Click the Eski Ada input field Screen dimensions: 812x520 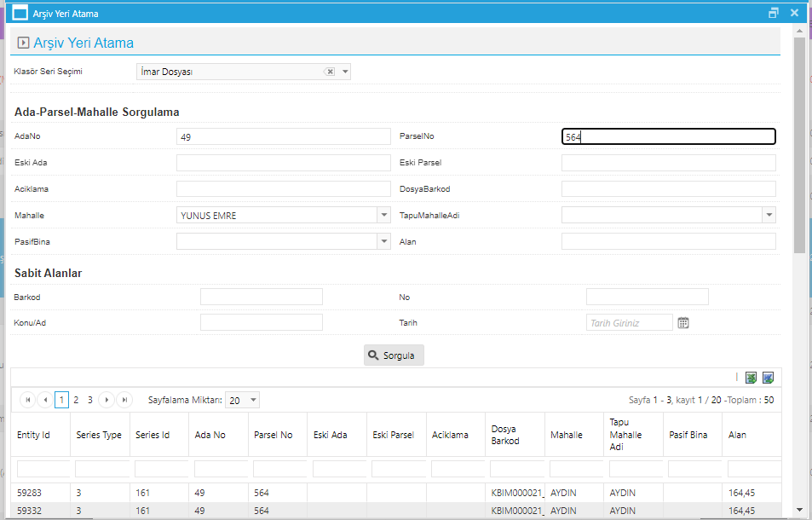coord(283,163)
